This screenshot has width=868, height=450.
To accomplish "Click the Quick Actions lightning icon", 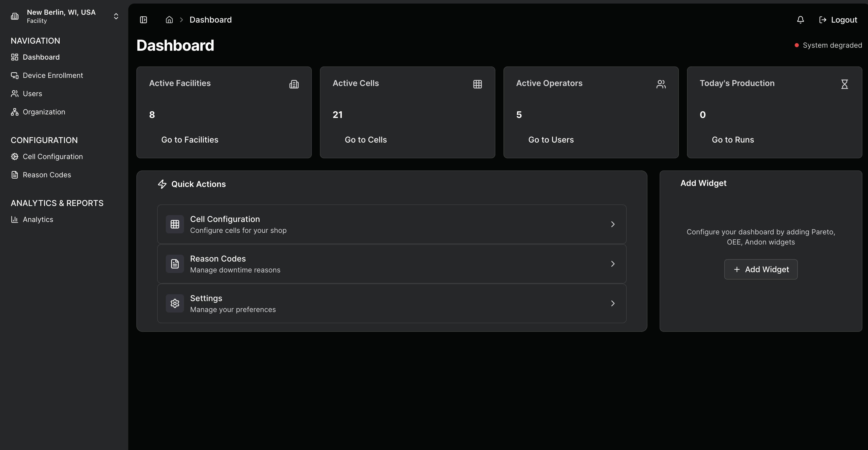I will (x=162, y=184).
